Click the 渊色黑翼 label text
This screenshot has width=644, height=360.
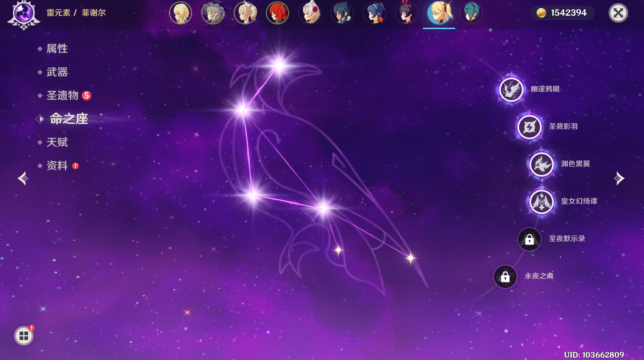[x=575, y=164]
